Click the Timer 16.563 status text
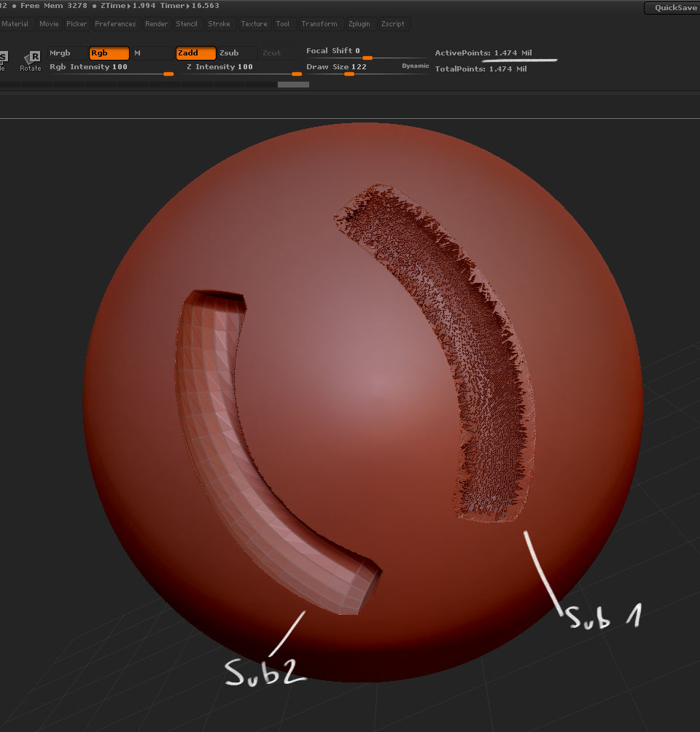Screen dimensions: 700x732 coord(190,6)
